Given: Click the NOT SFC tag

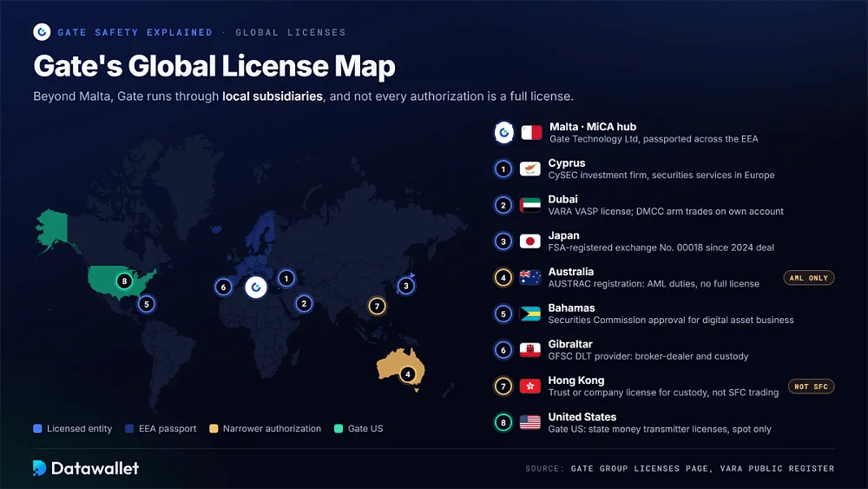Looking at the screenshot, I should 811,387.
